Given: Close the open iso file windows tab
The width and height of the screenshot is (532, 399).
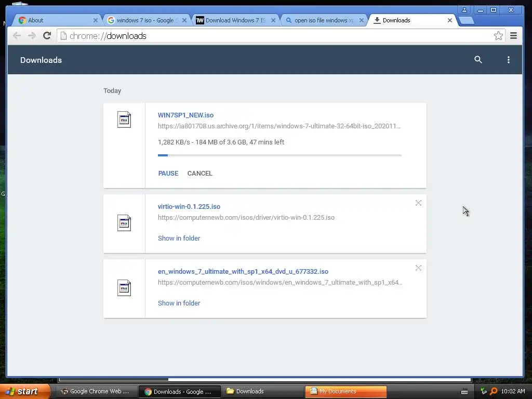Looking at the screenshot, I should pyautogui.click(x=362, y=20).
